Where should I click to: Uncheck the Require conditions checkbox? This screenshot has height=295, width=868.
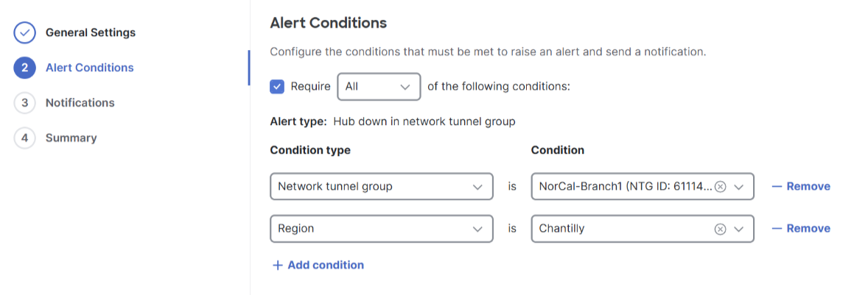(x=277, y=87)
